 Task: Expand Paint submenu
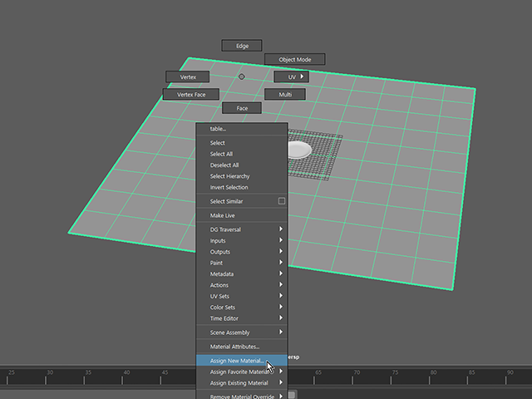coord(242,263)
